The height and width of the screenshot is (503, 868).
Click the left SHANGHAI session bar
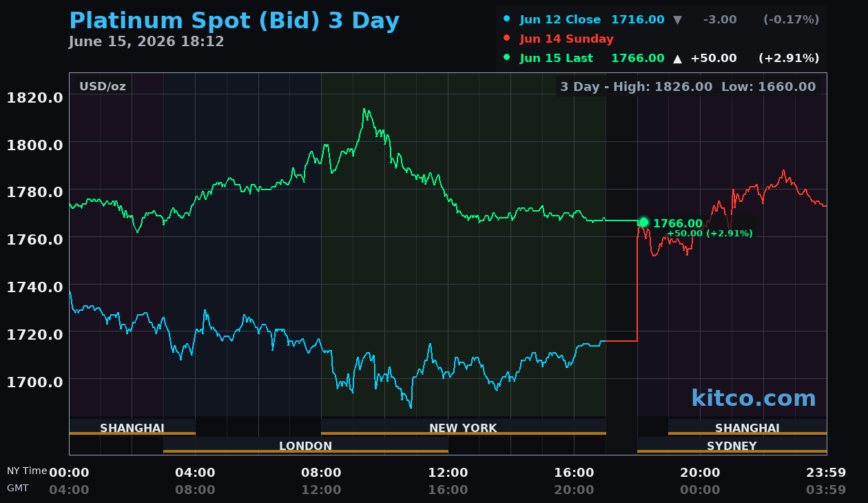point(132,427)
